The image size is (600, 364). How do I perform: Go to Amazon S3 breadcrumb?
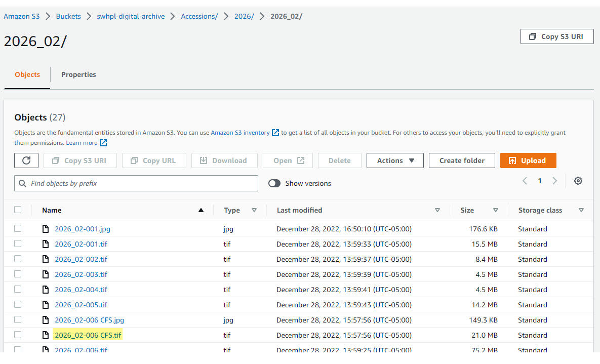click(21, 17)
